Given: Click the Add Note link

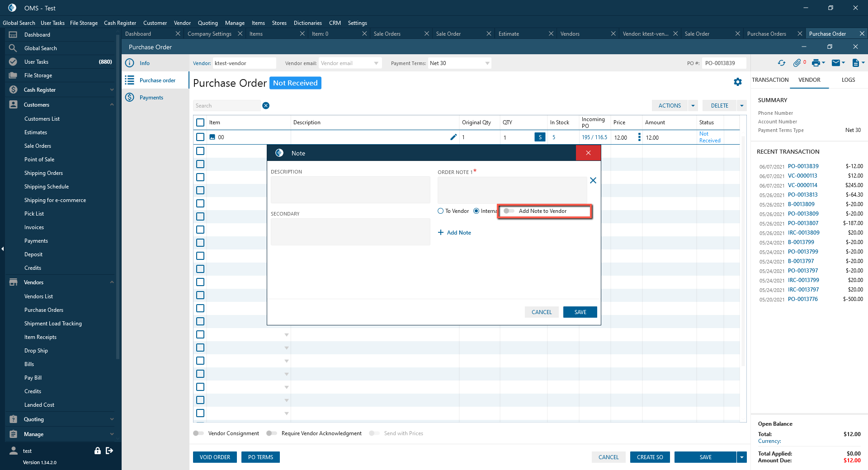Looking at the screenshot, I should click(455, 233).
